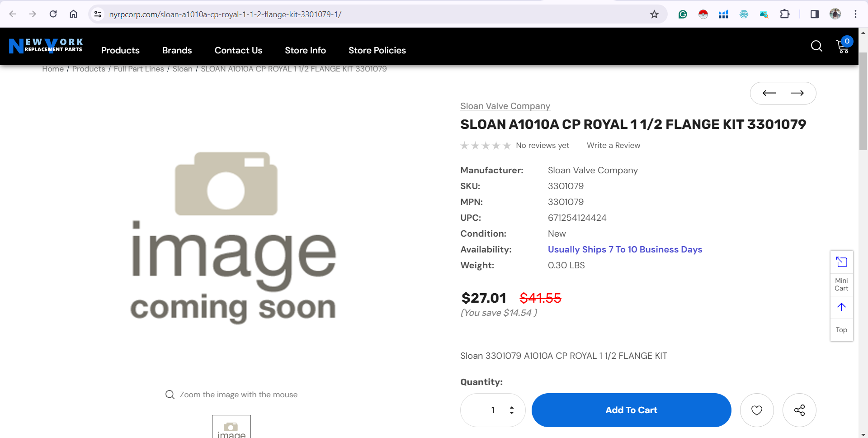
Task: Click the sale price $27.01
Action: (484, 298)
